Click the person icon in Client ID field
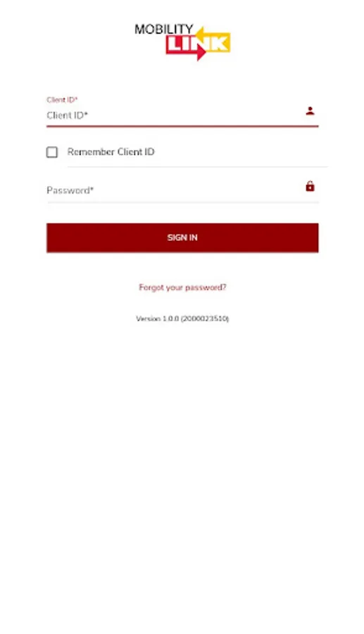The height and width of the screenshot is (634, 364). pyautogui.click(x=310, y=111)
